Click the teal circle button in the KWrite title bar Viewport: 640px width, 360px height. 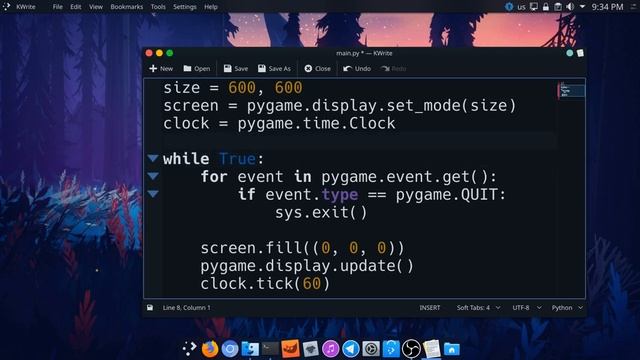coord(570,53)
